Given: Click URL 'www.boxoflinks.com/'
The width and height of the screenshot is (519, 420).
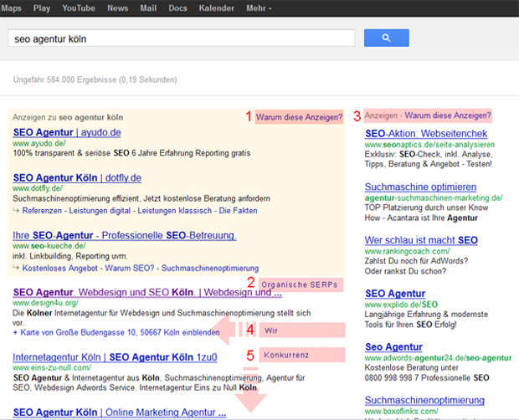Looking at the screenshot, I should point(402,411).
